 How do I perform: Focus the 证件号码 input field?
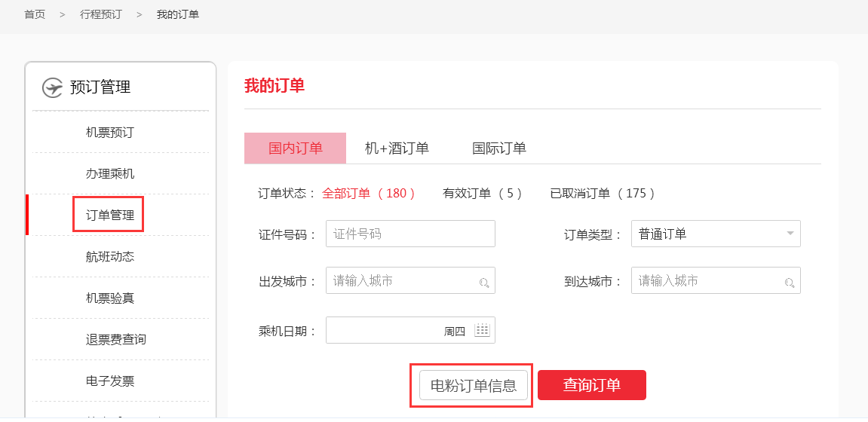410,234
